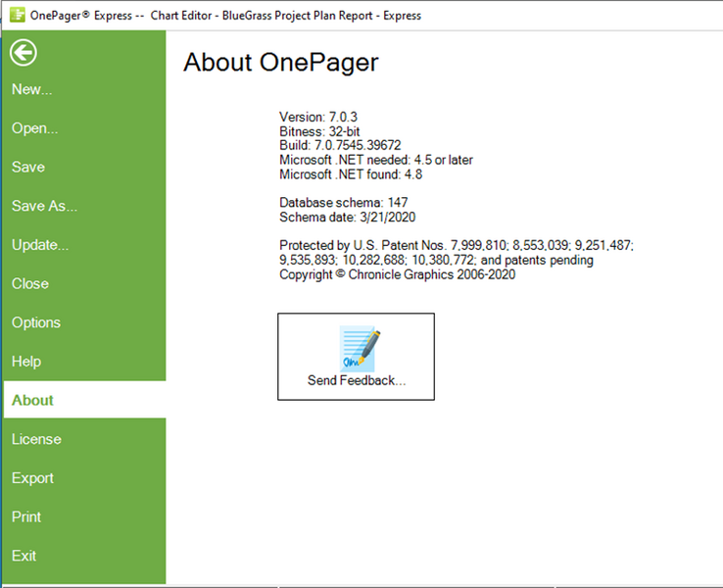
Task: Click the Schema date: 3/21/2020 line
Action: point(348,217)
